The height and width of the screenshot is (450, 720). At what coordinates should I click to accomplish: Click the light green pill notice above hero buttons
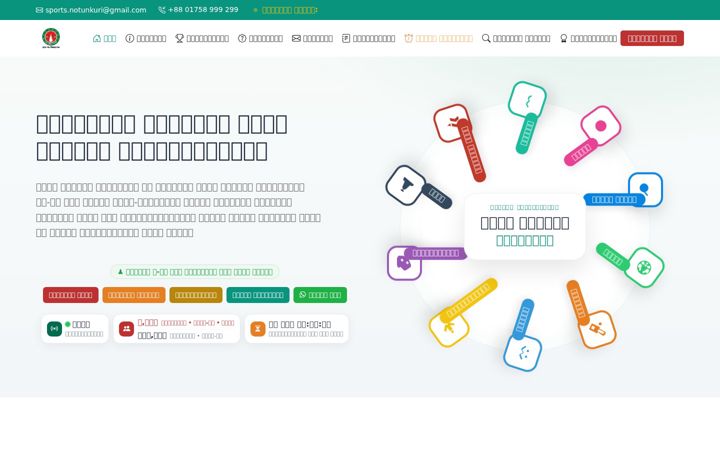point(195,272)
